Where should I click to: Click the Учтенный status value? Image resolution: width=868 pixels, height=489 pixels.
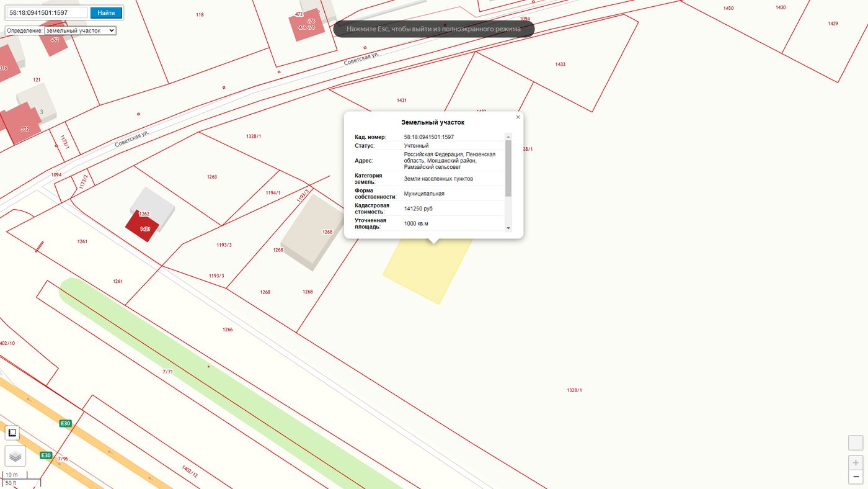(416, 146)
